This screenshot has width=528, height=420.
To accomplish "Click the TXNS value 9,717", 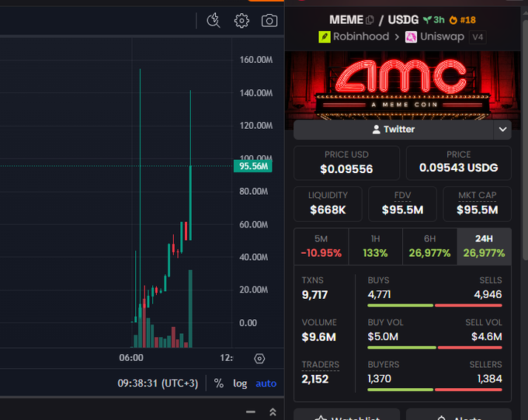I will click(314, 295).
